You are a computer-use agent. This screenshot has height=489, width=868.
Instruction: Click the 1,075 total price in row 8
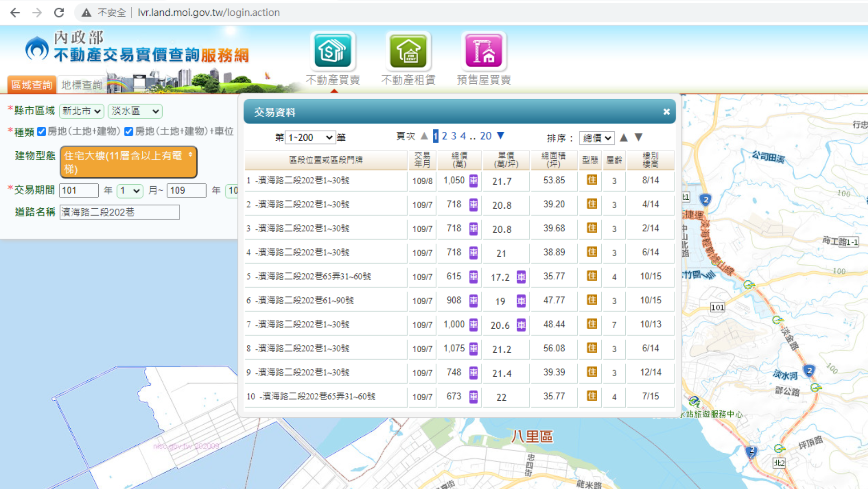tap(454, 348)
